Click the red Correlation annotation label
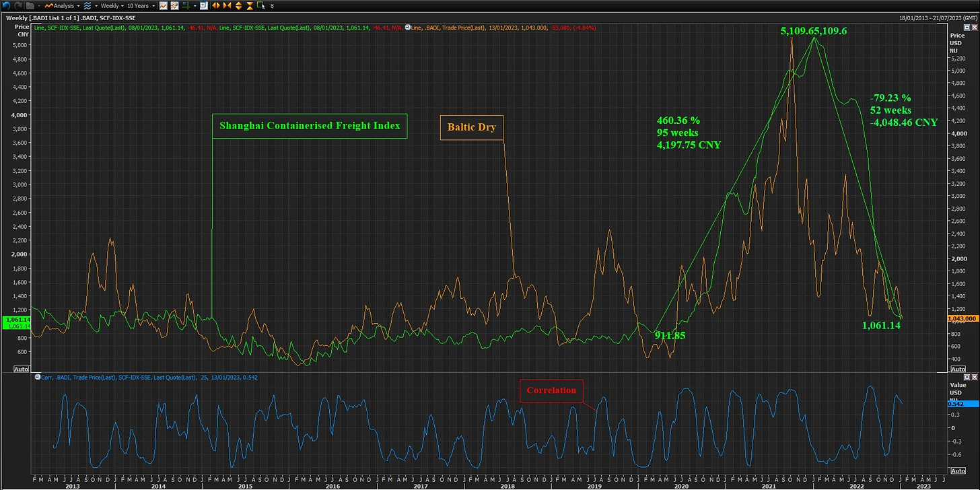980x490 pixels. [x=551, y=390]
